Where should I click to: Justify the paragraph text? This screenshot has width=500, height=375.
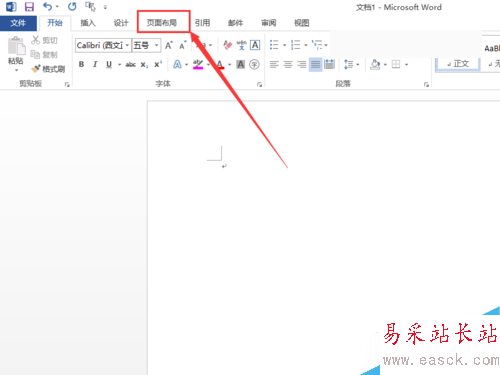click(x=315, y=64)
